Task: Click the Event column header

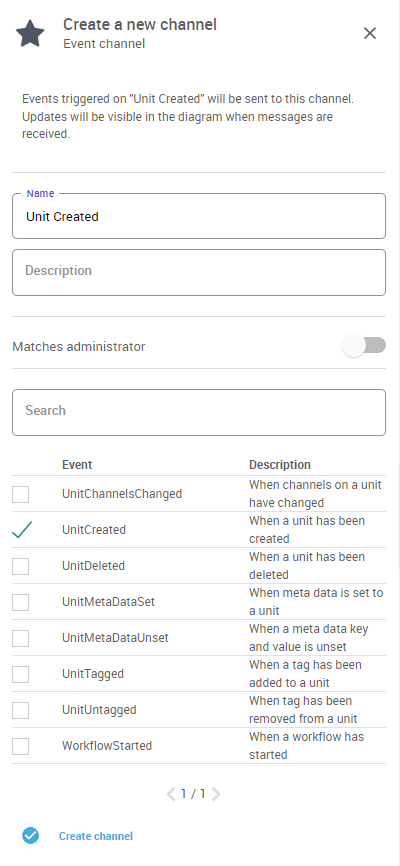Action: (x=77, y=464)
